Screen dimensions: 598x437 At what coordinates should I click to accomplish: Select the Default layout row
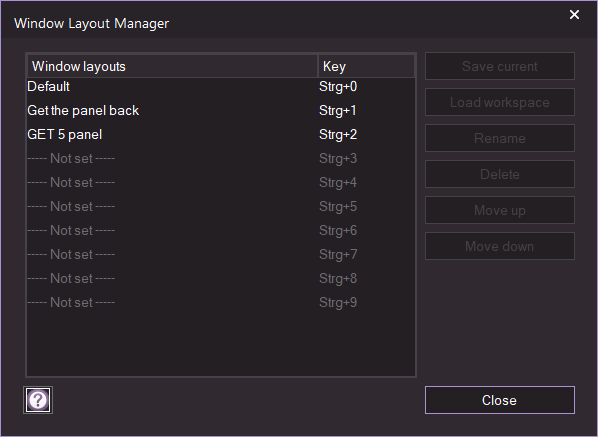221,87
